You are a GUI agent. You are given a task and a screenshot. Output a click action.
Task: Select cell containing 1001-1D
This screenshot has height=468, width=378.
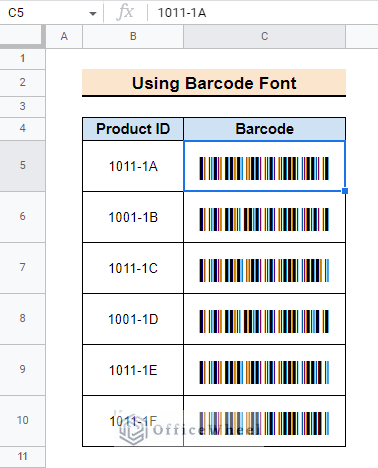point(133,319)
